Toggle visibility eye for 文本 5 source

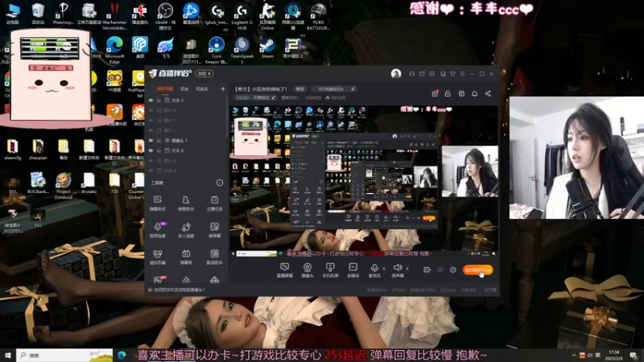tap(151, 100)
